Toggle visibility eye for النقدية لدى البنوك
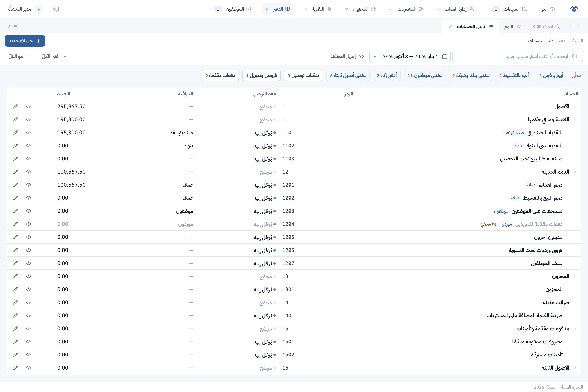 coord(29,146)
